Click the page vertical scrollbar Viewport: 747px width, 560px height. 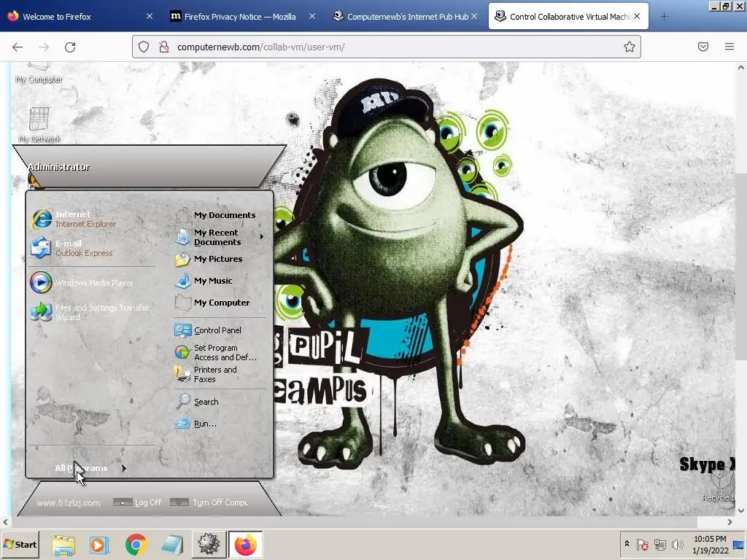click(x=741, y=267)
